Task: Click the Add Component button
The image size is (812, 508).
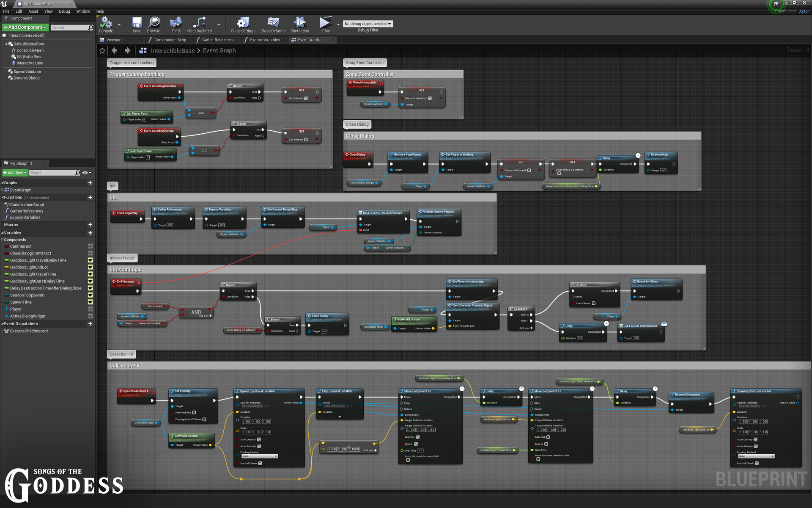Action: click(25, 27)
